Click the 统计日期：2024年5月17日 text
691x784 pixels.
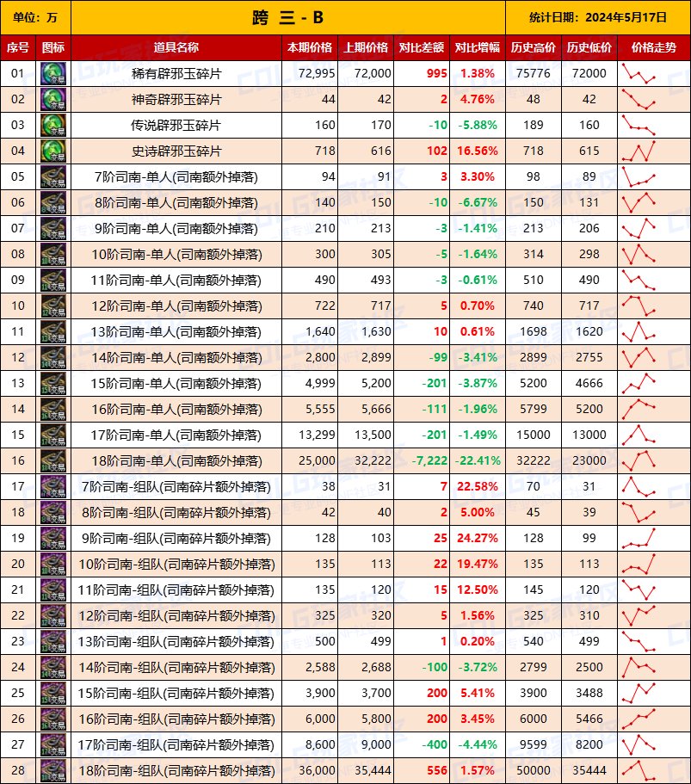(598, 18)
